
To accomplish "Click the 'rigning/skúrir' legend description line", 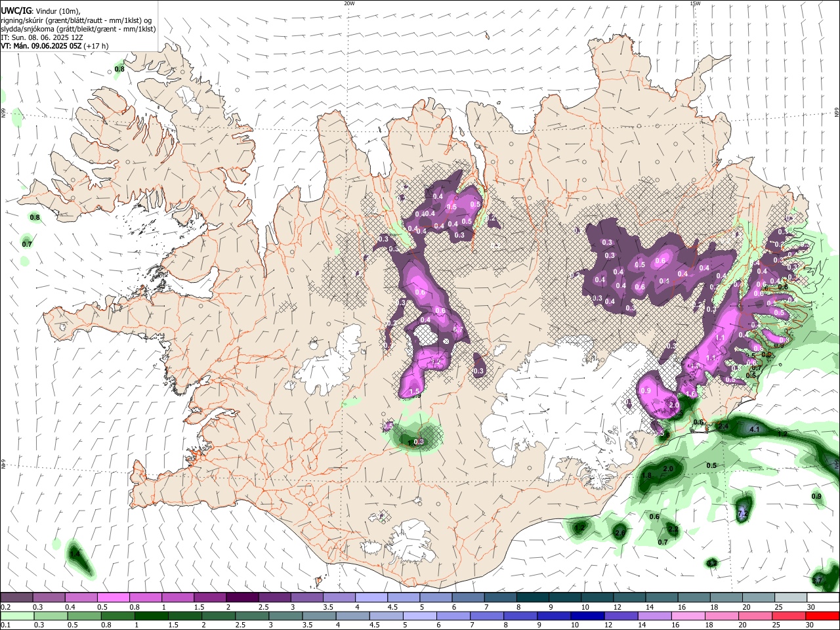I will [x=76, y=20].
